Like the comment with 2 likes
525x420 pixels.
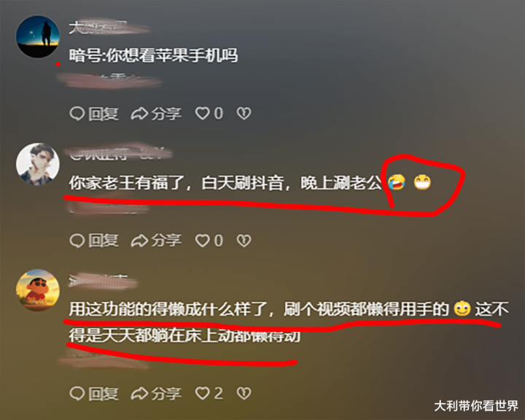209,393
